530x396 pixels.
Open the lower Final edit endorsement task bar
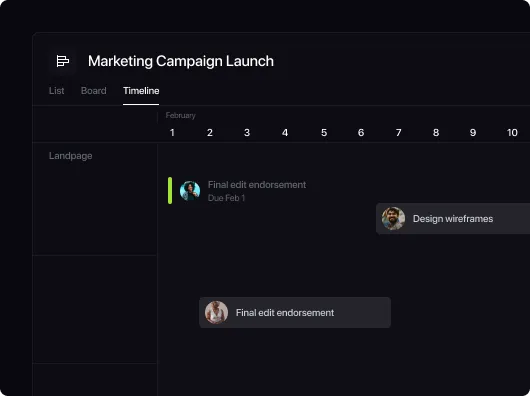tap(295, 313)
